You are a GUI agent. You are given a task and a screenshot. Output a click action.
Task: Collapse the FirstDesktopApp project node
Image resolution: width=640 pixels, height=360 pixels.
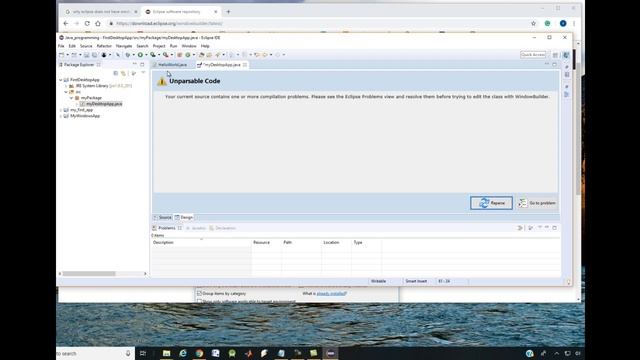point(61,80)
